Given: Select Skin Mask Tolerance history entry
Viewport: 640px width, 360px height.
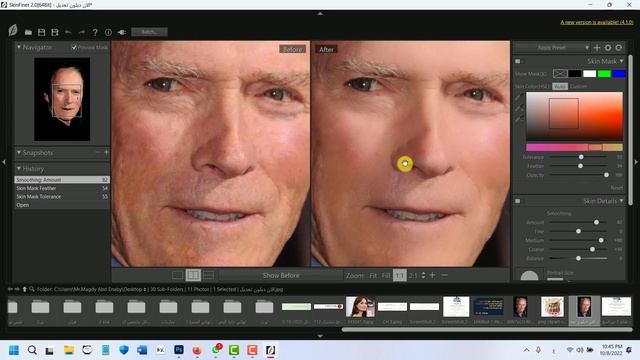Looking at the screenshot, I should [x=62, y=196].
